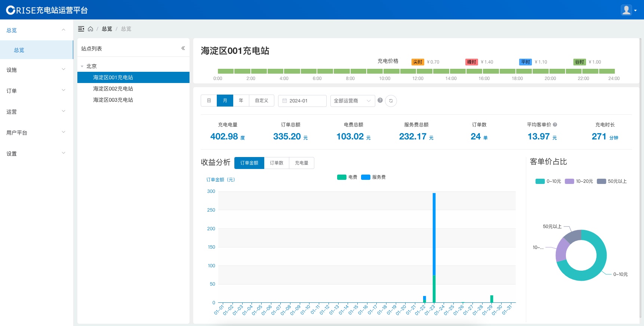Toggle the 10–20元 legend in pie chart

pyautogui.click(x=579, y=181)
